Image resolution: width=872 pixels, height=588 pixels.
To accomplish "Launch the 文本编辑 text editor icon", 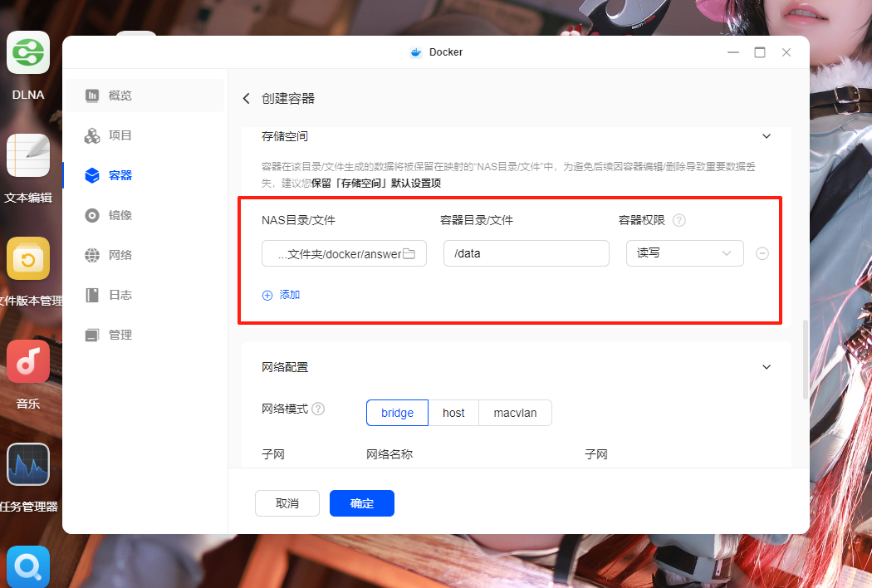I will pyautogui.click(x=27, y=155).
